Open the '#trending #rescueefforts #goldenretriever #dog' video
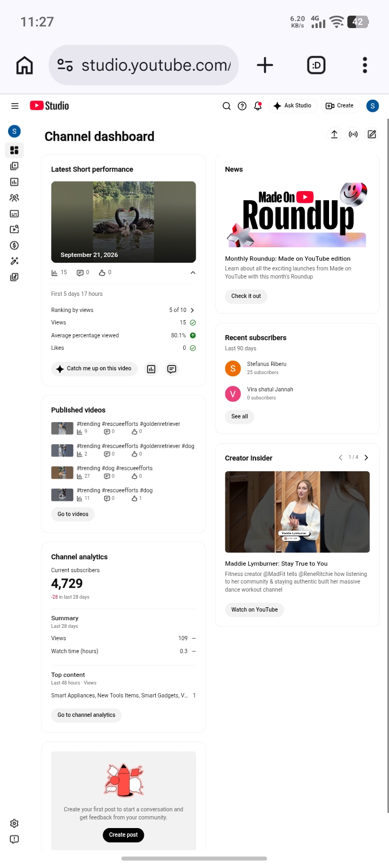This screenshot has height=868, width=389. (136, 446)
